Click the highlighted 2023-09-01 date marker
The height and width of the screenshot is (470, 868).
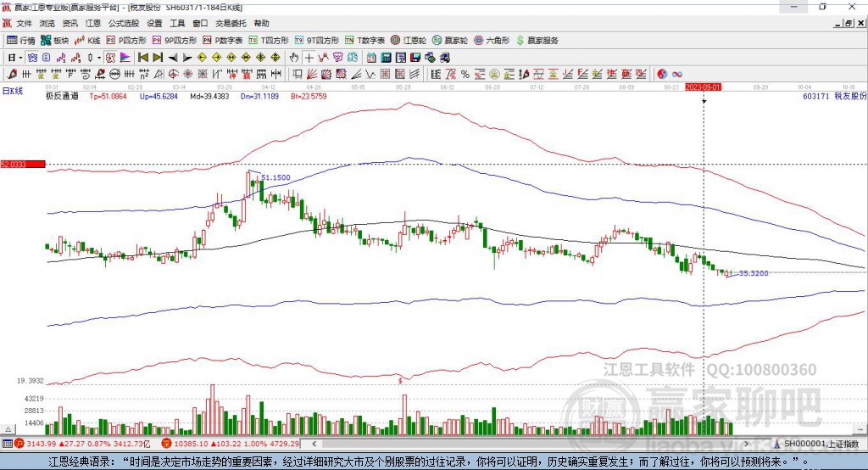tap(703, 87)
